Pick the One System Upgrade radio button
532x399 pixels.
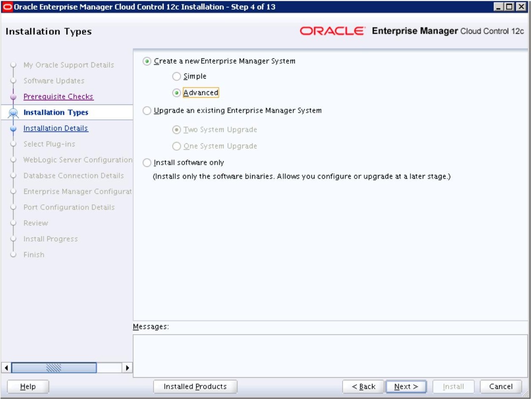[x=176, y=146]
